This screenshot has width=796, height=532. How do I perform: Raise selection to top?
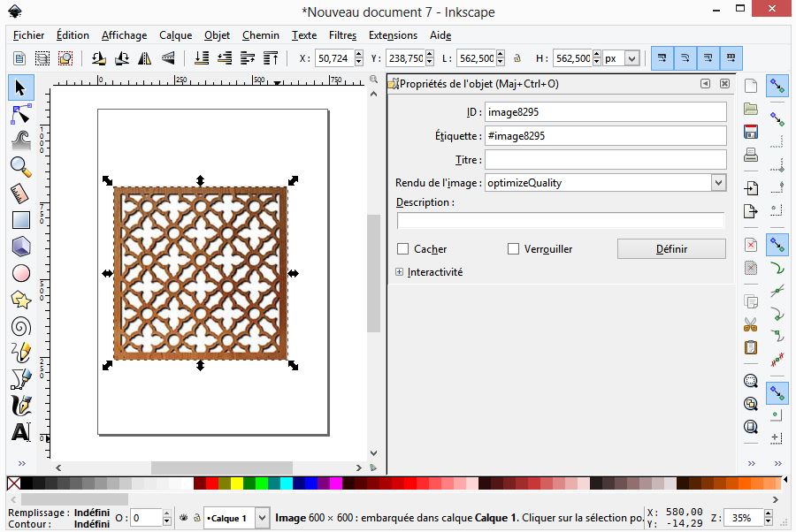pos(271,58)
